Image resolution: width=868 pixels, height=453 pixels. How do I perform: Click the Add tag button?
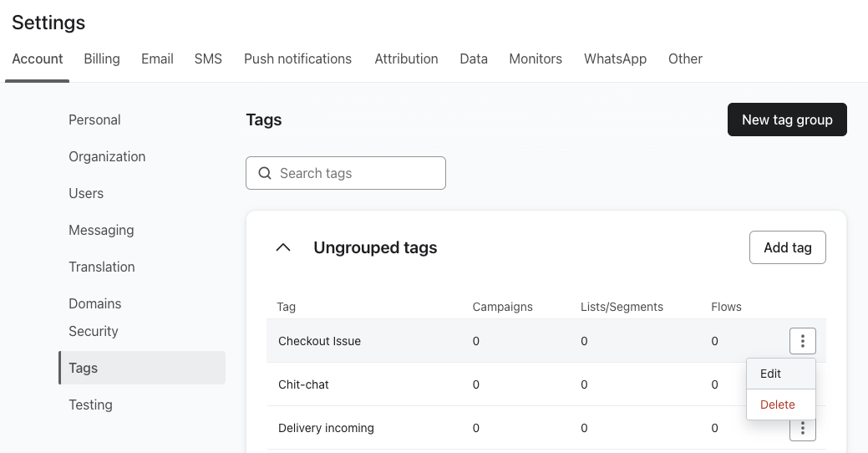click(788, 247)
